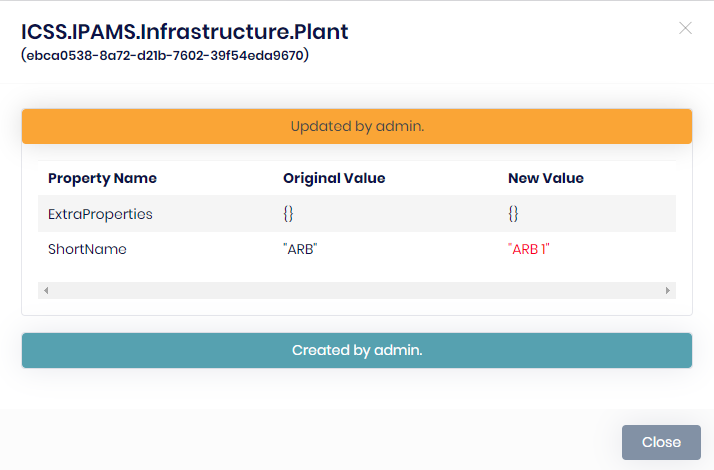Click the ICSS.IPAMS.Infrastructure.Plant title

185,32
